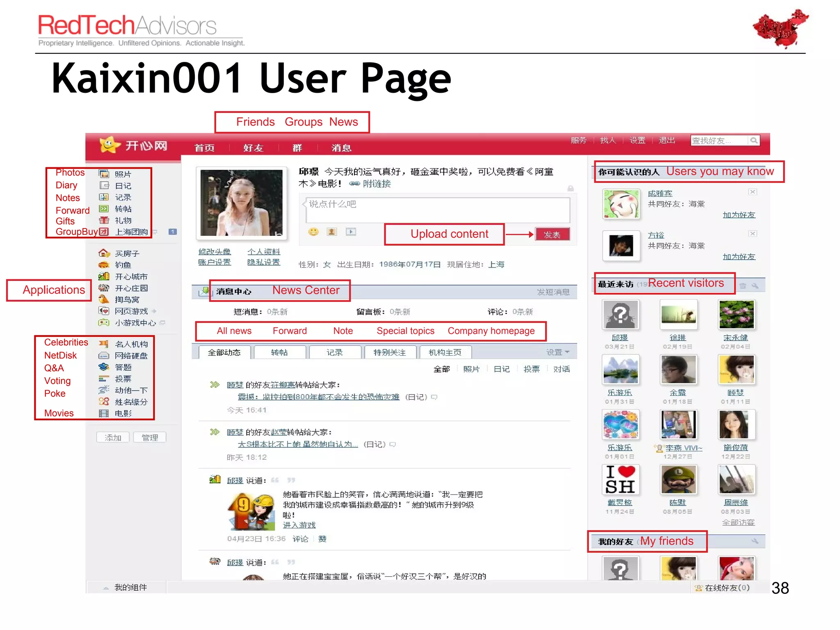Image resolution: width=840 pixels, height=630 pixels.
Task: Open 网络硬盘 net disk icon
Action: pyautogui.click(x=104, y=356)
